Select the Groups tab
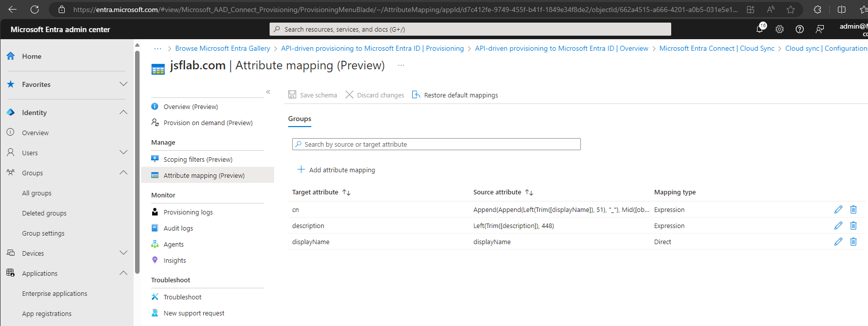The image size is (868, 326). point(300,119)
